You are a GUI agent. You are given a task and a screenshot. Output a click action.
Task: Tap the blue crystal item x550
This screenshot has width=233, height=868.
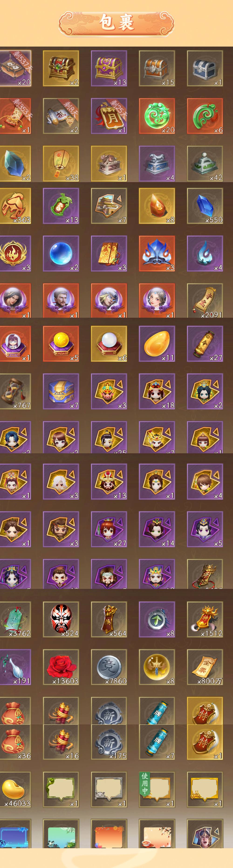point(205,206)
